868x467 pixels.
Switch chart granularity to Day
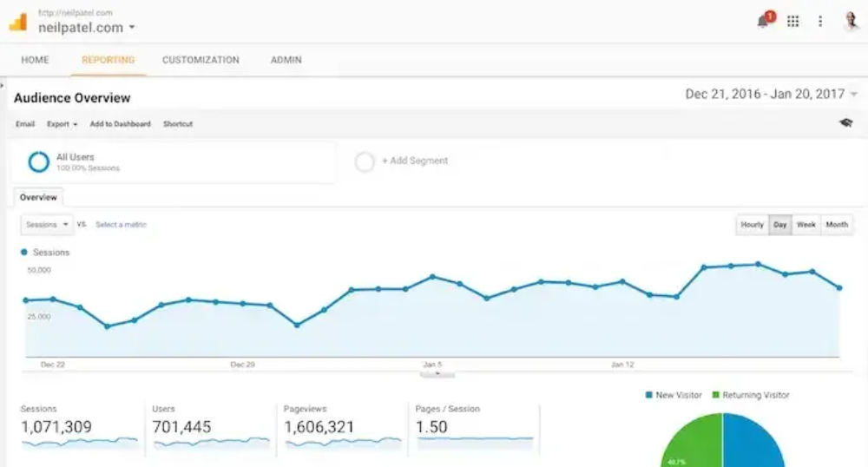point(780,225)
